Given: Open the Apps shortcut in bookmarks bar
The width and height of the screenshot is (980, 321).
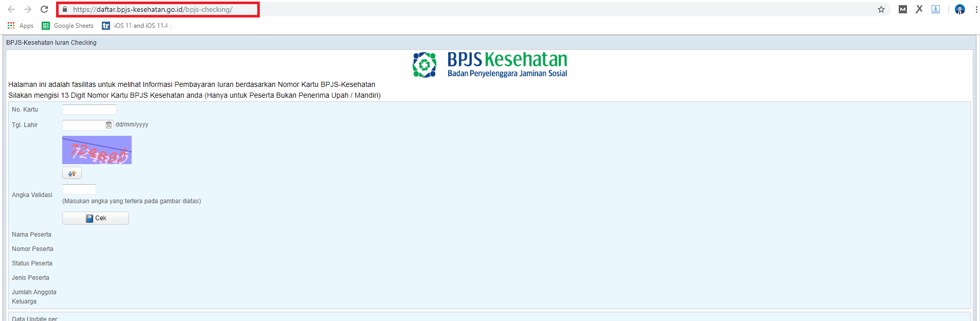Looking at the screenshot, I should (x=21, y=26).
